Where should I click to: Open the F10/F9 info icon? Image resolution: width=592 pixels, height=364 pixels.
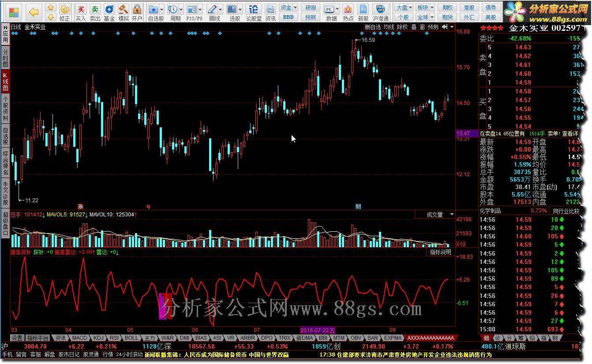click(192, 9)
